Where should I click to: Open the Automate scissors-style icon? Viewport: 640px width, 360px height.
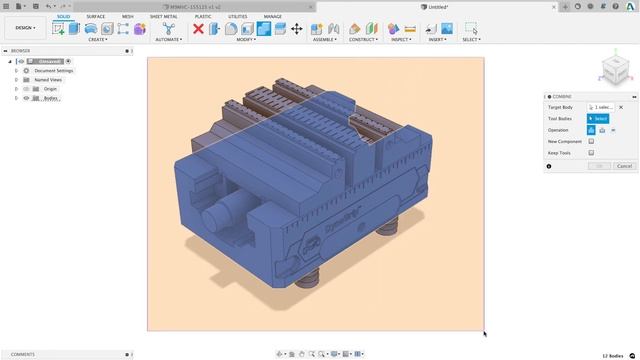[x=169, y=29]
